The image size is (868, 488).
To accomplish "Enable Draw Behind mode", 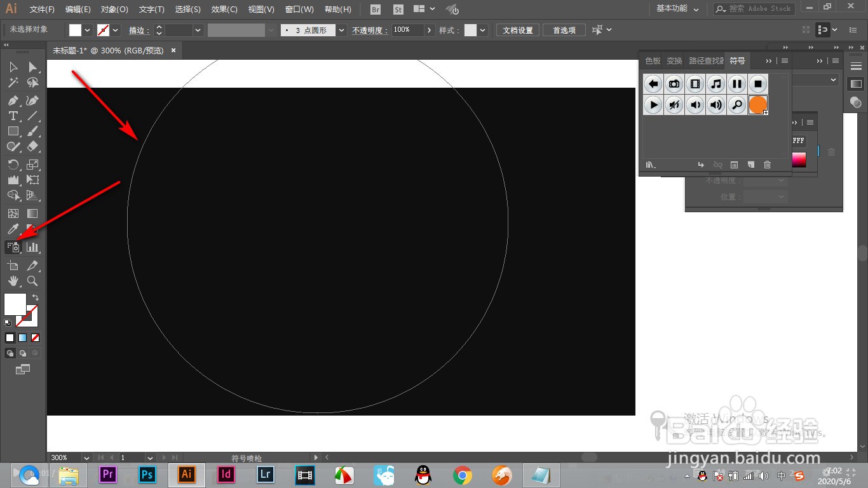I will [x=22, y=353].
